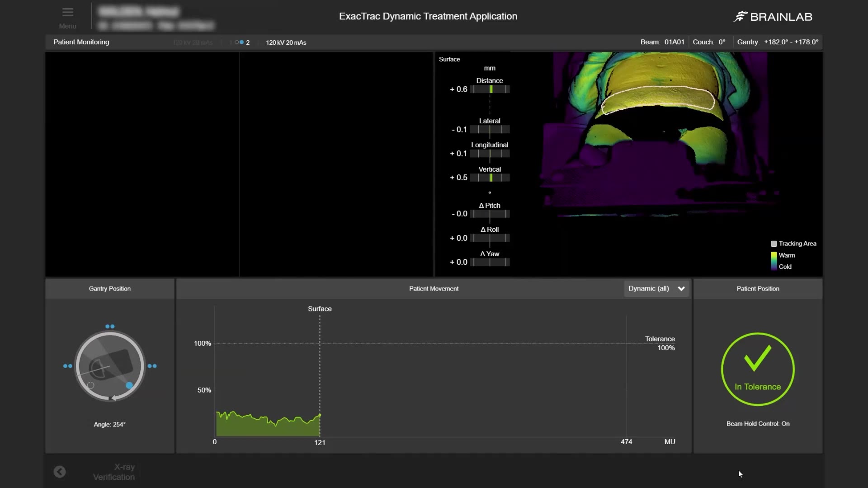Click the X-ray dots left of gantry dial

tap(68, 366)
